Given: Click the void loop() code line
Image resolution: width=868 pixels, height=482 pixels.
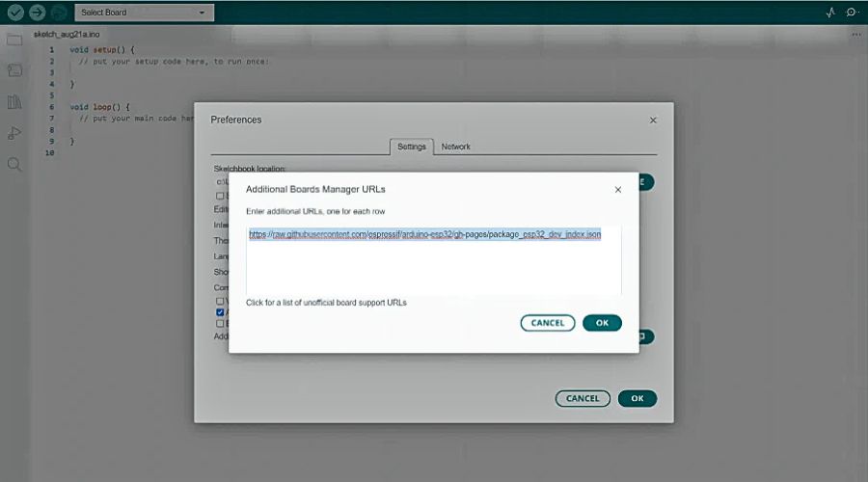Looking at the screenshot, I should [99, 107].
